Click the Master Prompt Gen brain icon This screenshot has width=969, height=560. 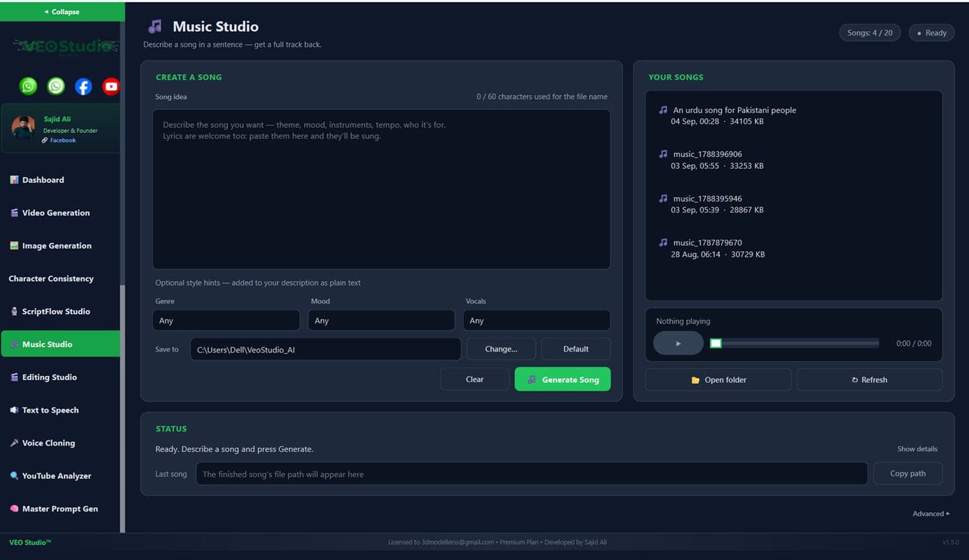pos(14,509)
